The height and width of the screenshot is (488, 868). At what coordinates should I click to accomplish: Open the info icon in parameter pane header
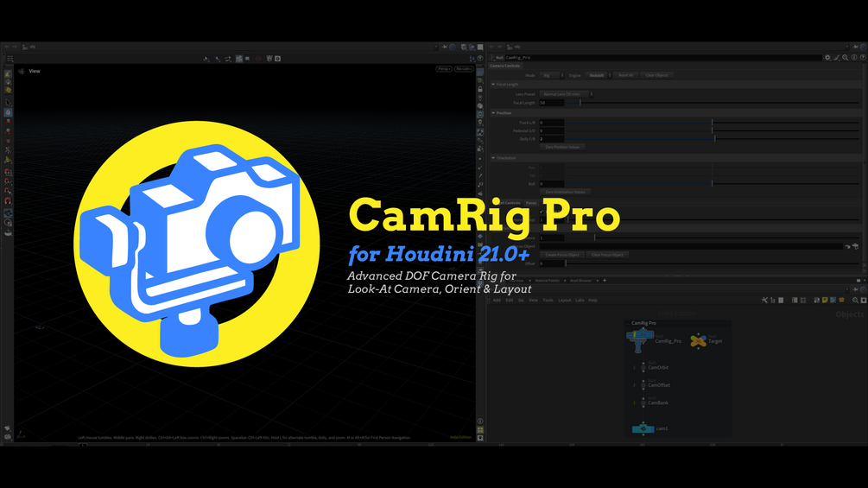pos(854,58)
